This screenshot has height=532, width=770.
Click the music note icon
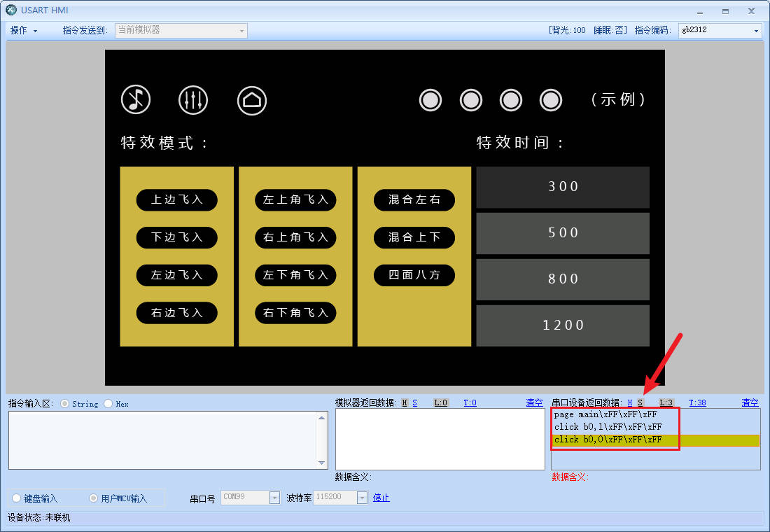[x=136, y=100]
